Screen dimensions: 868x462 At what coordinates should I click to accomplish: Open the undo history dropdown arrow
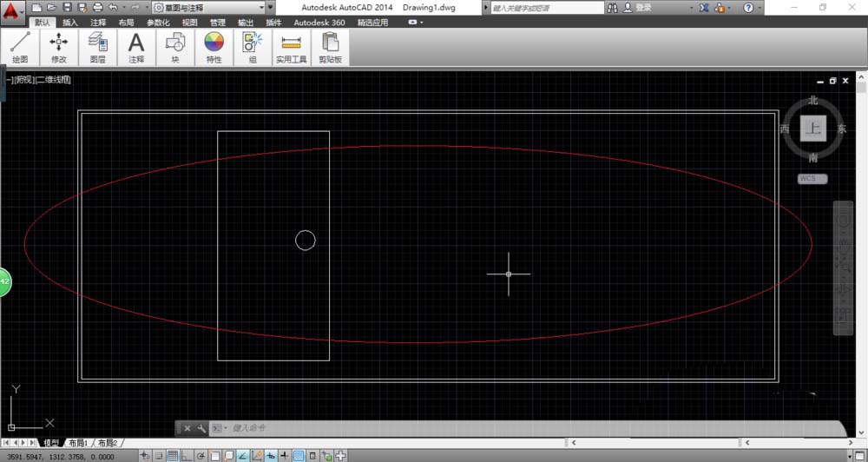click(x=123, y=8)
